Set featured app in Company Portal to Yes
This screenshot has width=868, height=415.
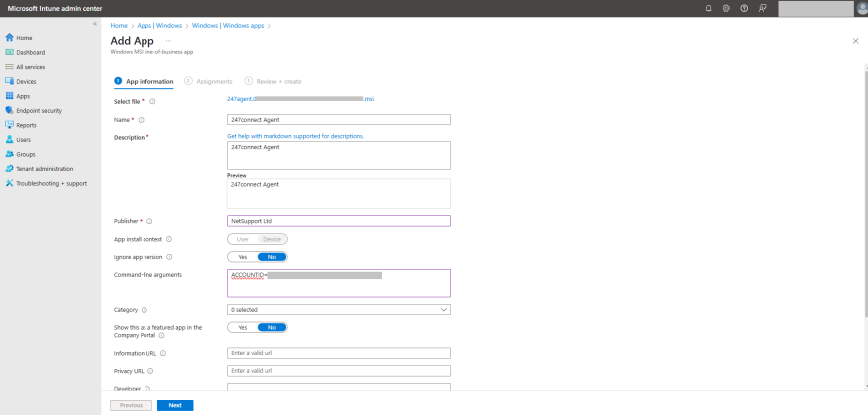pos(243,327)
